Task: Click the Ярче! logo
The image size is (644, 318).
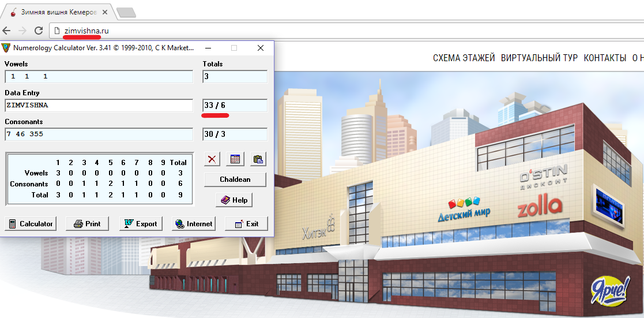Action: pos(609,291)
